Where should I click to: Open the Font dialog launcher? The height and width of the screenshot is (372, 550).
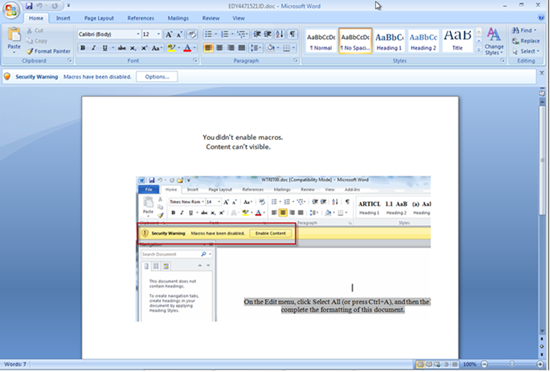coord(195,61)
